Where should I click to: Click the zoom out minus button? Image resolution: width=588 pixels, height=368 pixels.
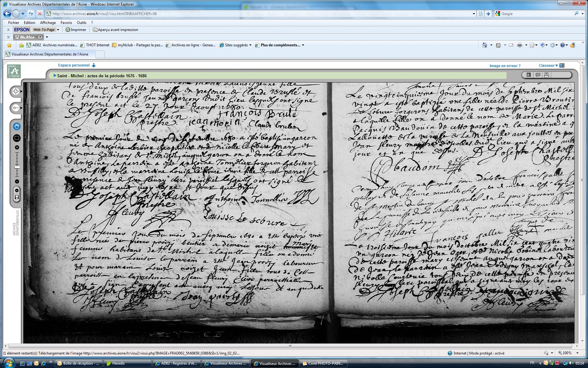click(x=17, y=182)
